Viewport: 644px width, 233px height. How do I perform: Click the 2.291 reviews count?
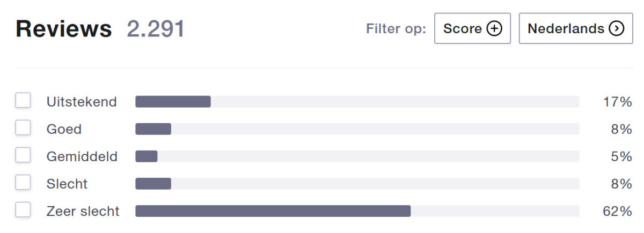(x=156, y=29)
